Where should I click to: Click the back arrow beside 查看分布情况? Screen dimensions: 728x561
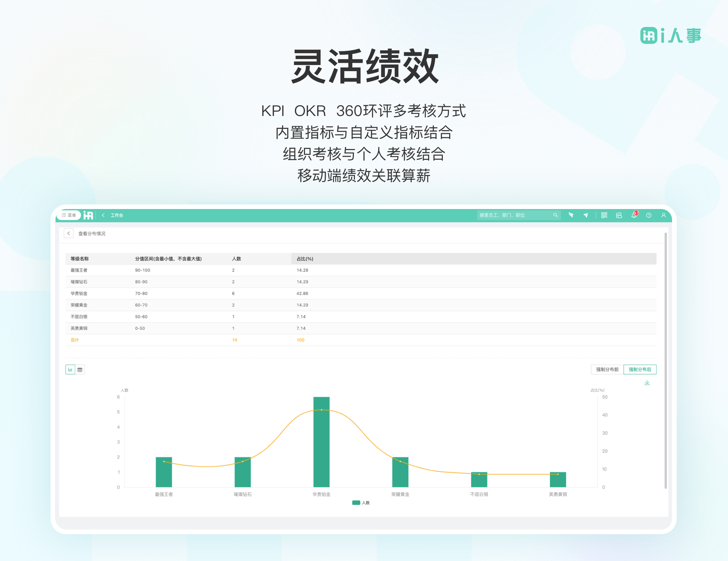69,233
